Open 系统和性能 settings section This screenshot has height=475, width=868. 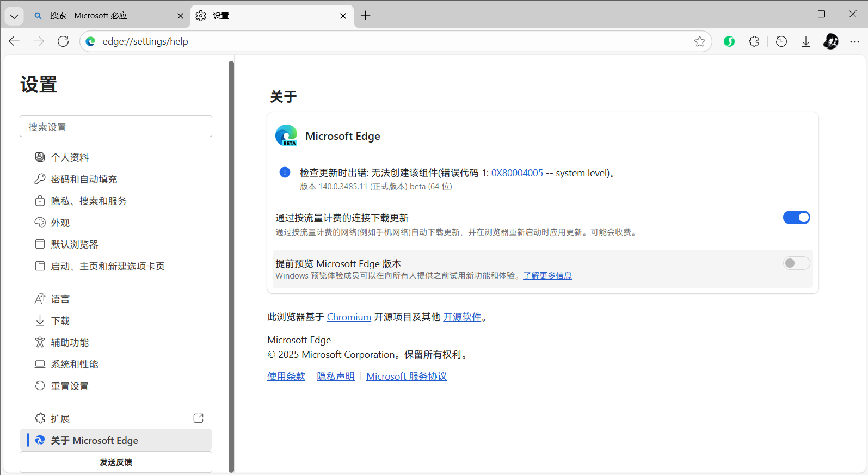(116, 364)
